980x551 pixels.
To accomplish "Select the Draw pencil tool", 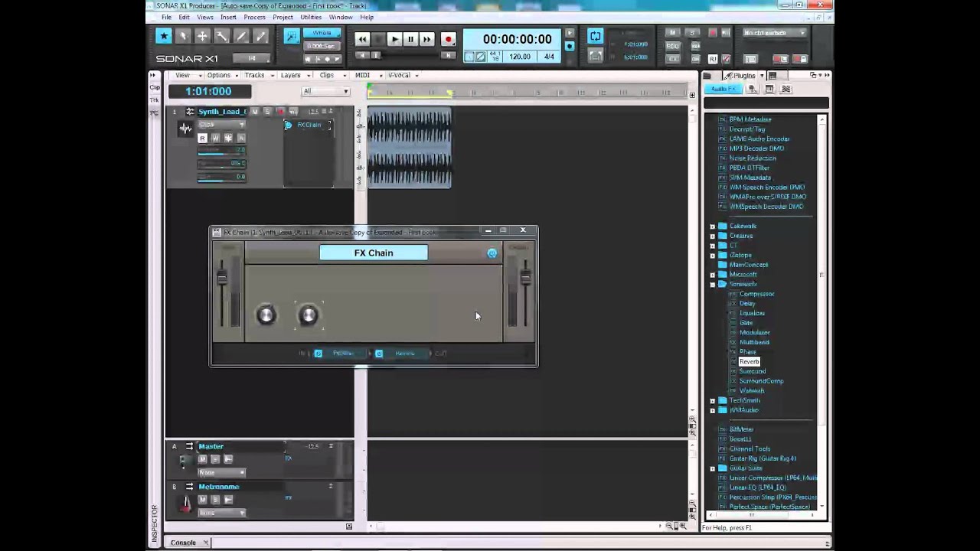I will click(241, 36).
